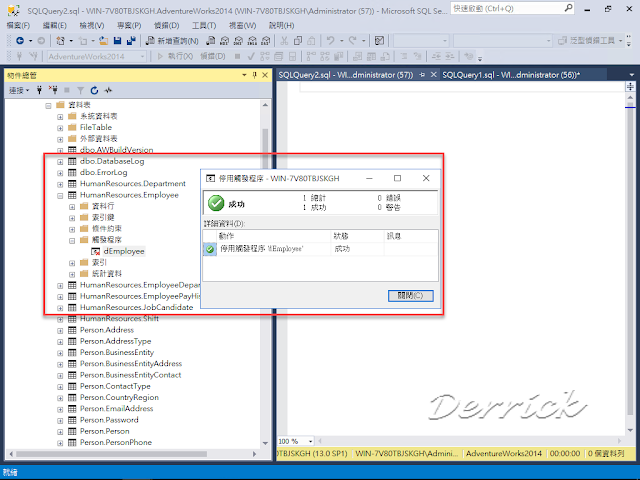The image size is (640, 480).
Task: Click the quick launch search magnifier icon
Action: 568,8
